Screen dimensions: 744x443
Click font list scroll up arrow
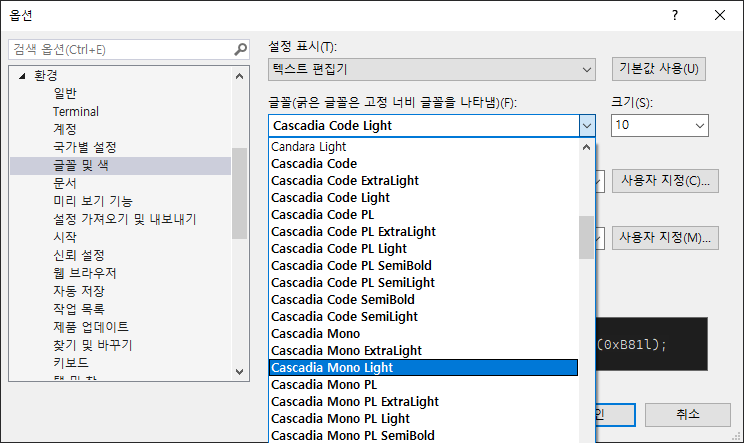[586, 148]
